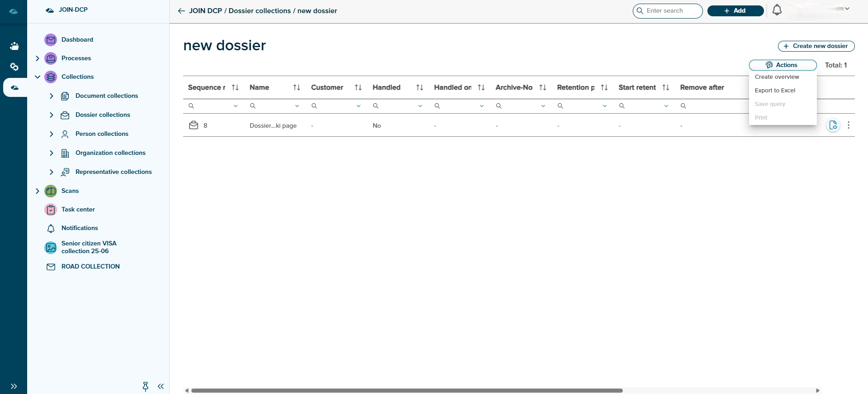Click the Document collections icon

click(x=65, y=96)
